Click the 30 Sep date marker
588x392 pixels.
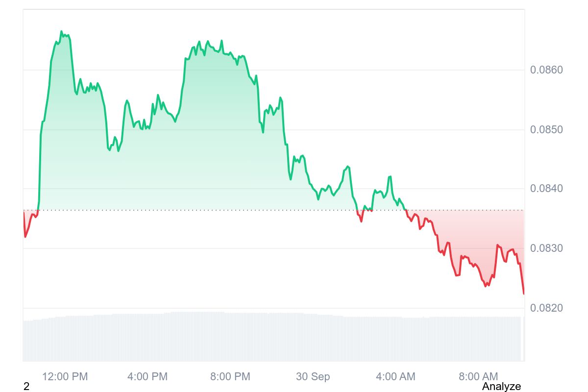point(313,377)
